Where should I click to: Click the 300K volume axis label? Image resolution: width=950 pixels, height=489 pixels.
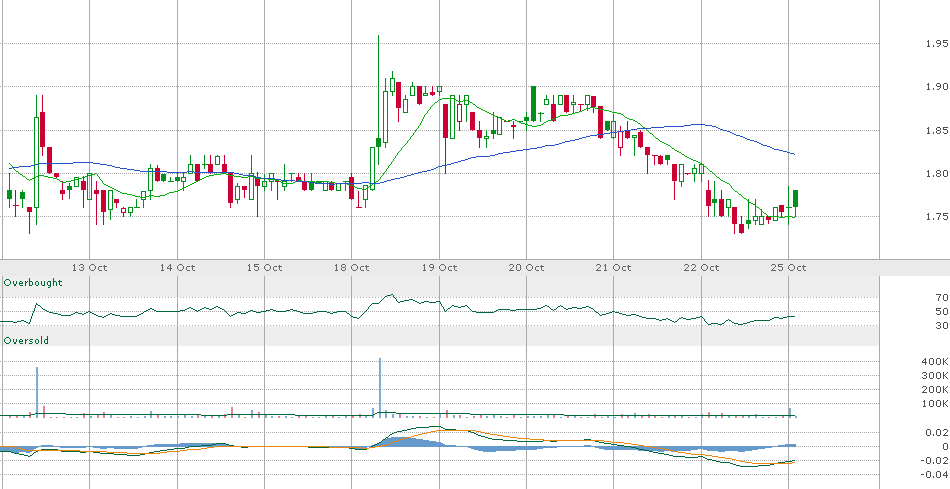[935, 376]
